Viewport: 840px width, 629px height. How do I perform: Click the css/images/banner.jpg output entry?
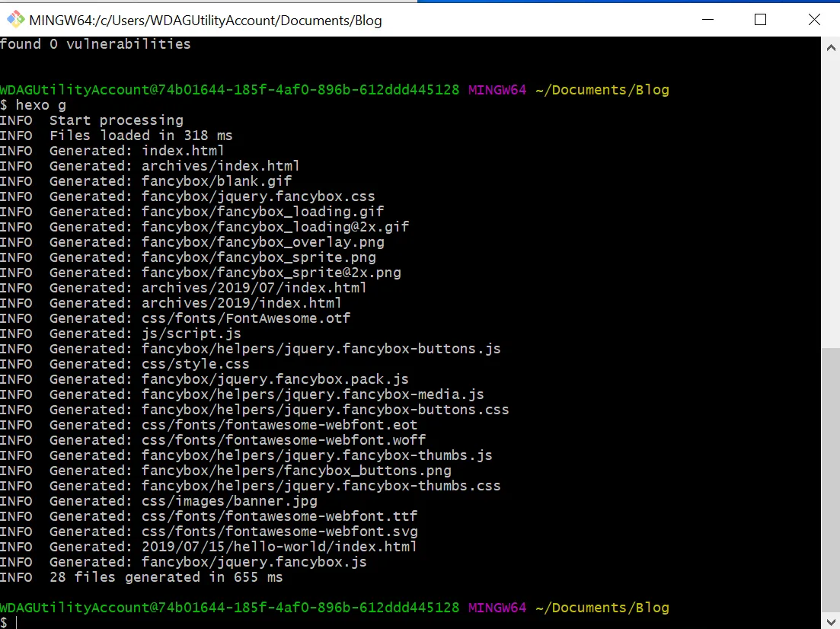pos(229,501)
